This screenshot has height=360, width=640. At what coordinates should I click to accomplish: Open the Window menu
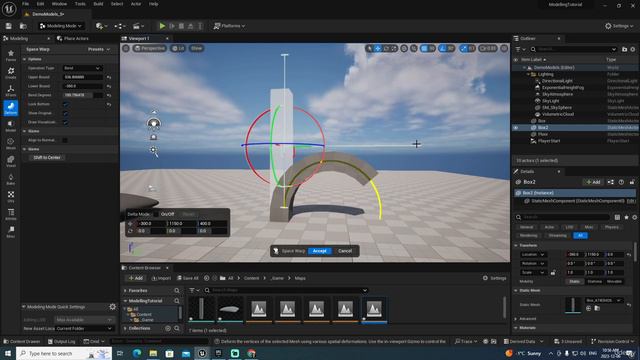pos(59,4)
